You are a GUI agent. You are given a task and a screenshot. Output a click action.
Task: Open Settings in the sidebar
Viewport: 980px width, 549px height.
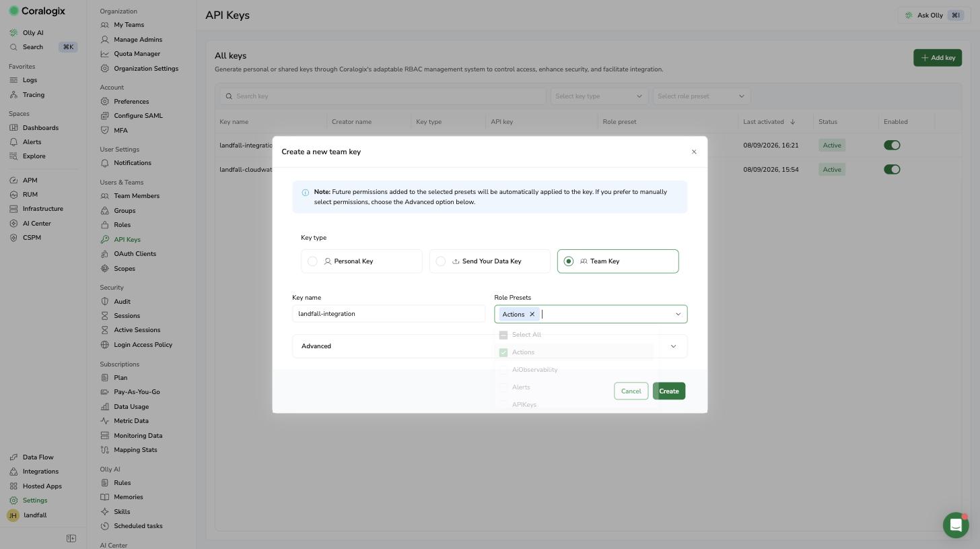click(x=29, y=500)
